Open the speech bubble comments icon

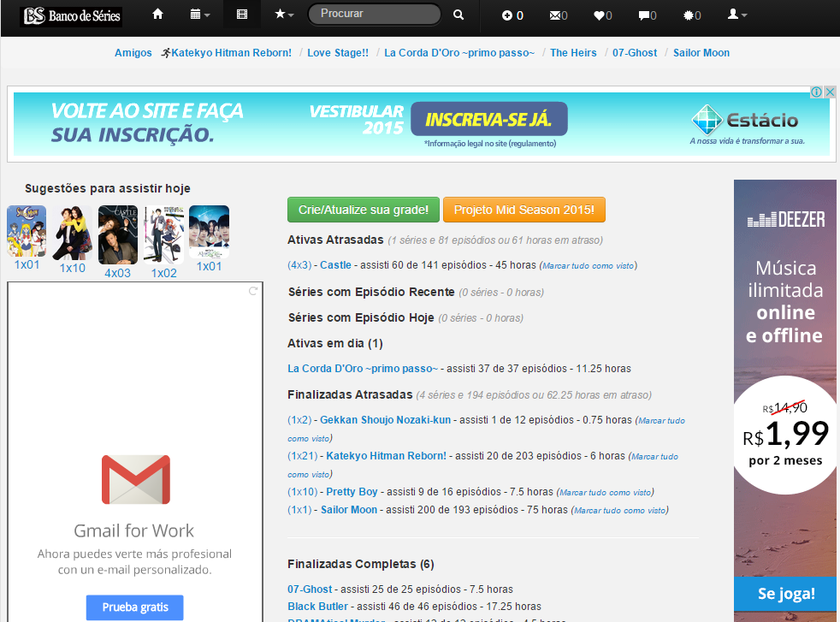pos(648,15)
